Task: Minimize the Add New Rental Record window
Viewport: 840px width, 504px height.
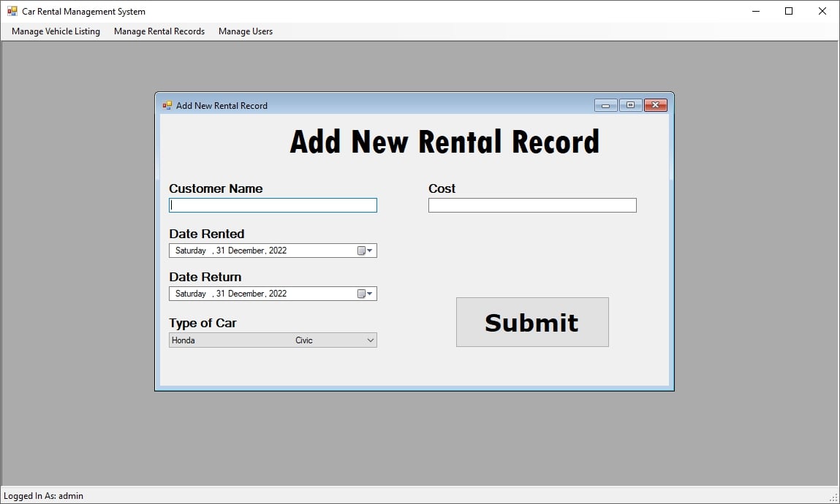Action: (605, 105)
